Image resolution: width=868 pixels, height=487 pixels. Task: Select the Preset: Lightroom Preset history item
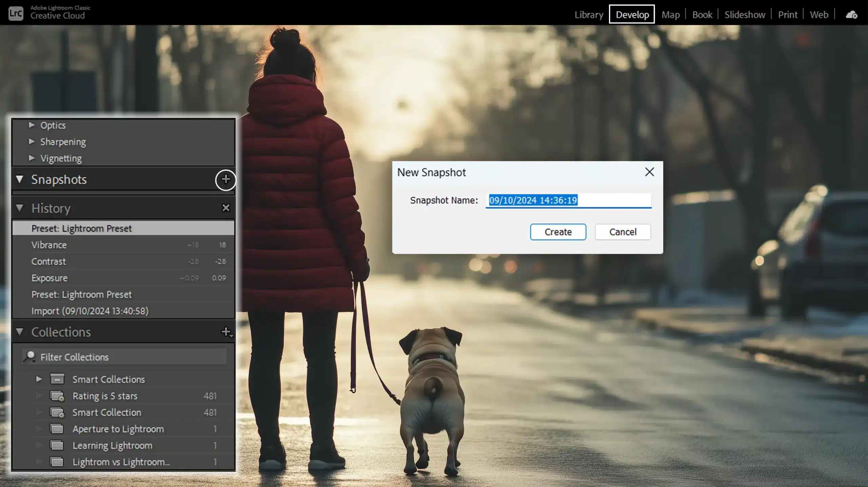click(82, 228)
